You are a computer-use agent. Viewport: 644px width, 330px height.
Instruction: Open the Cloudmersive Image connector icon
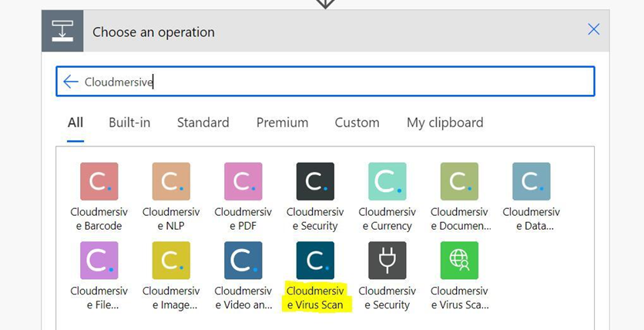click(171, 260)
